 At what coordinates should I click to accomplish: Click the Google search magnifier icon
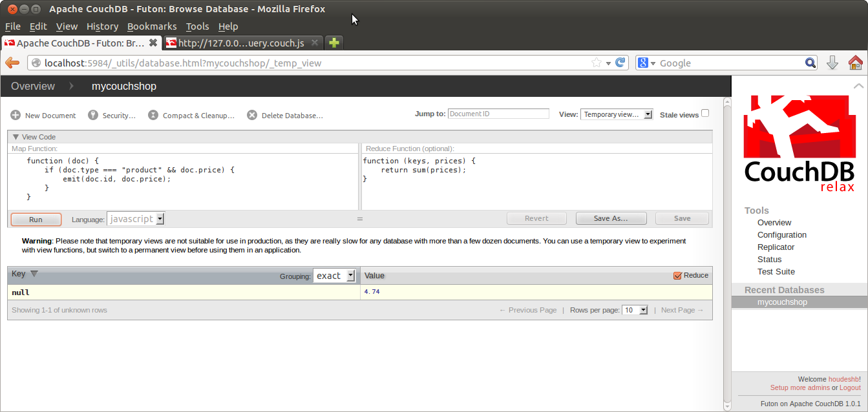tap(810, 63)
